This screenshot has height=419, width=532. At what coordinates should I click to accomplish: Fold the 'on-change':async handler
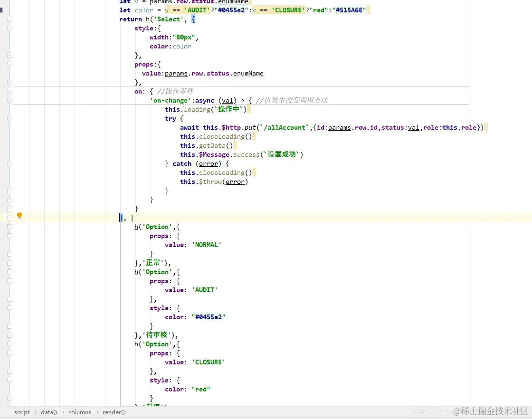coord(10,100)
